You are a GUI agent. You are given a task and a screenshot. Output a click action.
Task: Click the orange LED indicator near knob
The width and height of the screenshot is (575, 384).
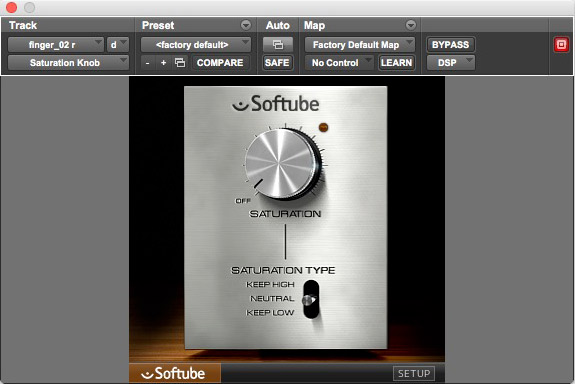(323, 127)
